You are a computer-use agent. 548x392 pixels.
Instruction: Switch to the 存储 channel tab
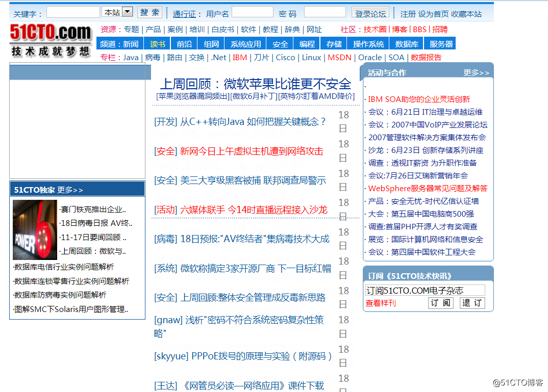[334, 44]
